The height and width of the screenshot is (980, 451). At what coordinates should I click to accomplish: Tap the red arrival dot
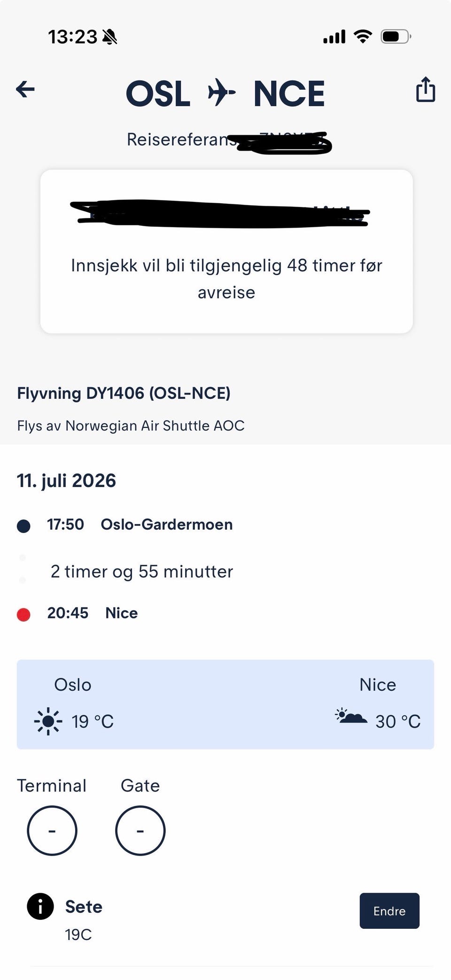tap(23, 614)
